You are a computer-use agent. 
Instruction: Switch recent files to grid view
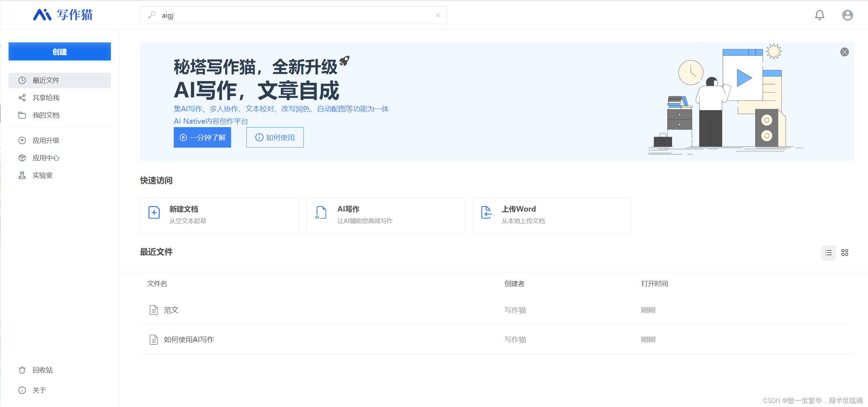[x=845, y=253]
